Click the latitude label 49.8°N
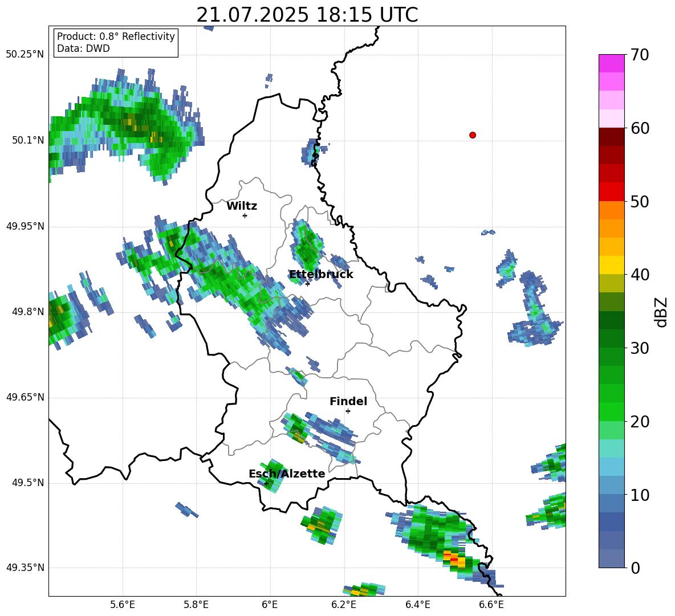 (28, 312)
